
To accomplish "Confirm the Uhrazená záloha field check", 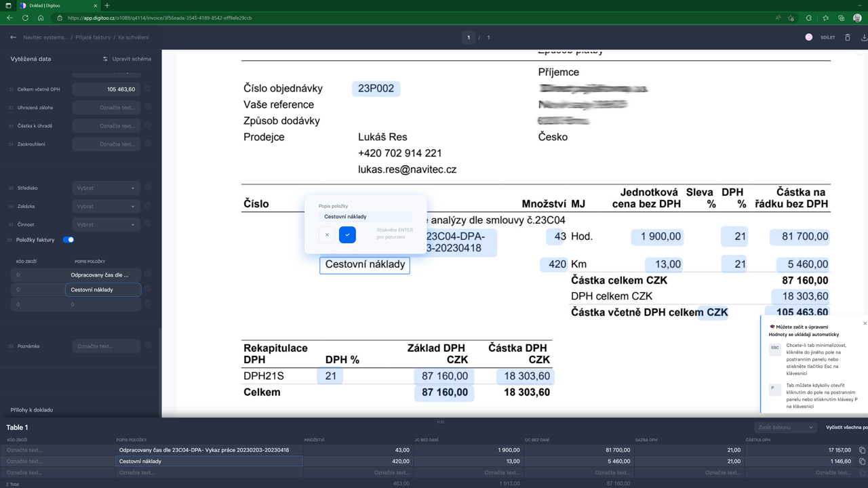I will pyautogui.click(x=148, y=107).
